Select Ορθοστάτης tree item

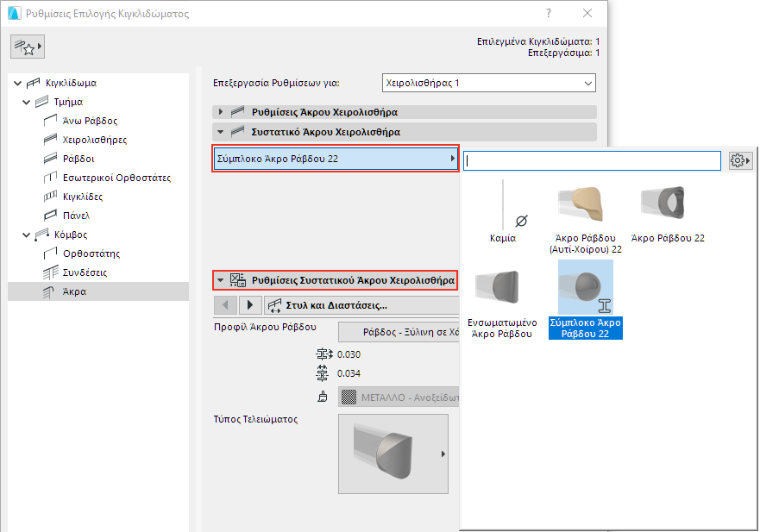[x=91, y=253]
